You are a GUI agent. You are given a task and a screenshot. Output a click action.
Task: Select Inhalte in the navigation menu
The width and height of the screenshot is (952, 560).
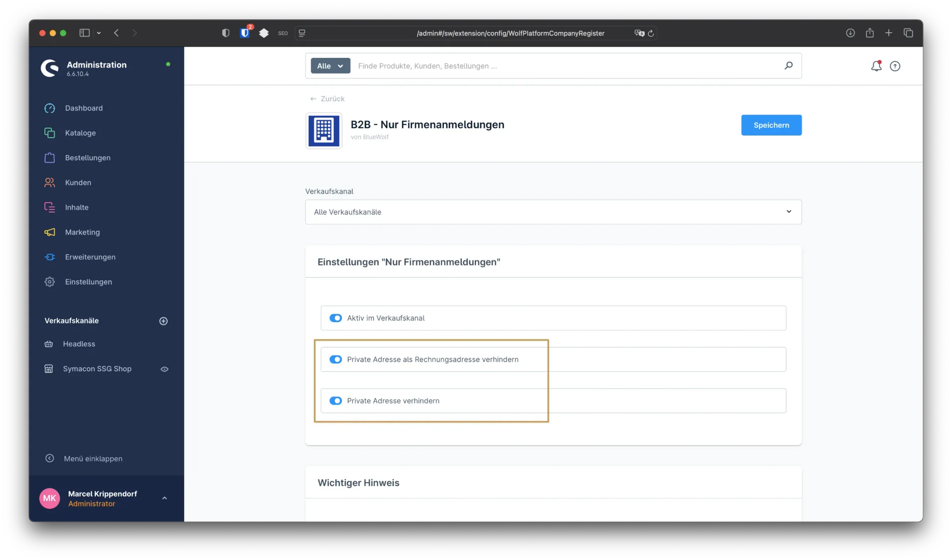[x=77, y=207]
